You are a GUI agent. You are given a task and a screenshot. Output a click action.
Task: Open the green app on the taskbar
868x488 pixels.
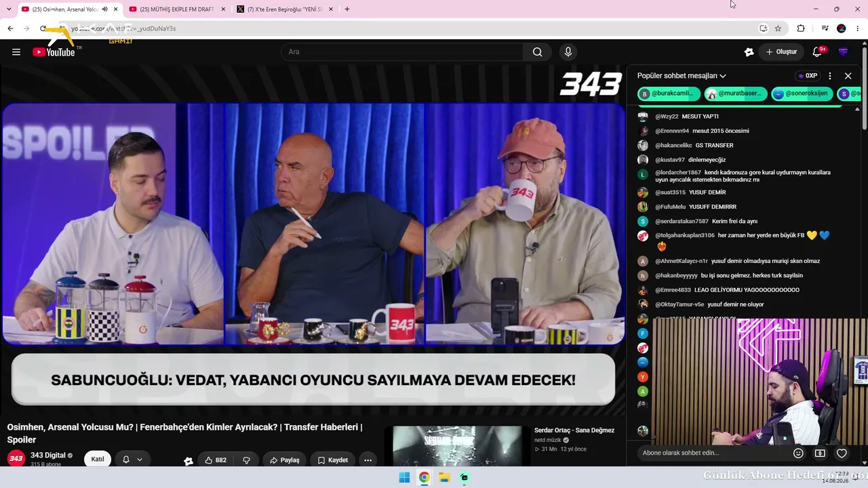(465, 478)
